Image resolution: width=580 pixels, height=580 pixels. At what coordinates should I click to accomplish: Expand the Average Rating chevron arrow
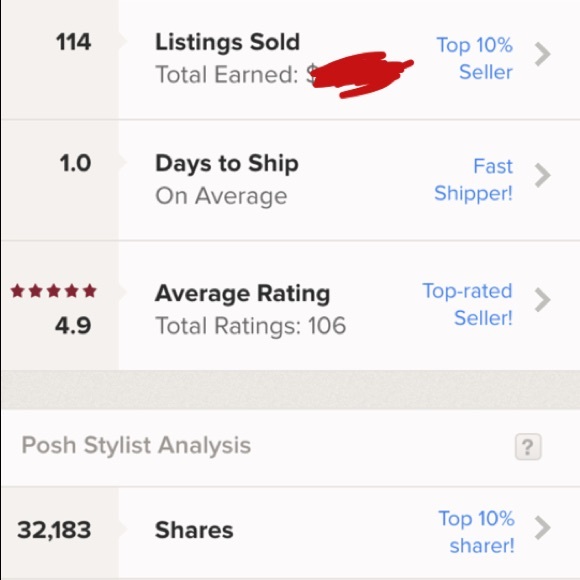click(x=543, y=300)
